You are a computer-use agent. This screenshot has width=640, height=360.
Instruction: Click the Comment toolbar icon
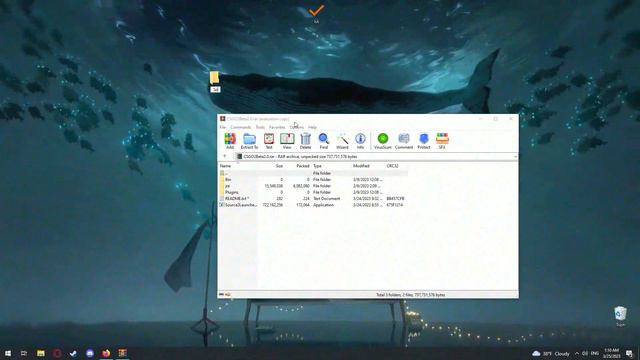(404, 141)
